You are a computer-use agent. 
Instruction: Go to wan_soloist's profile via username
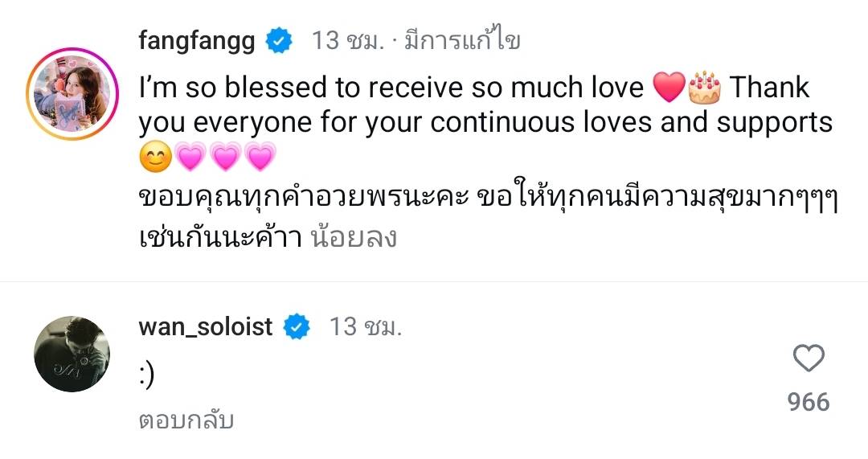(x=206, y=326)
